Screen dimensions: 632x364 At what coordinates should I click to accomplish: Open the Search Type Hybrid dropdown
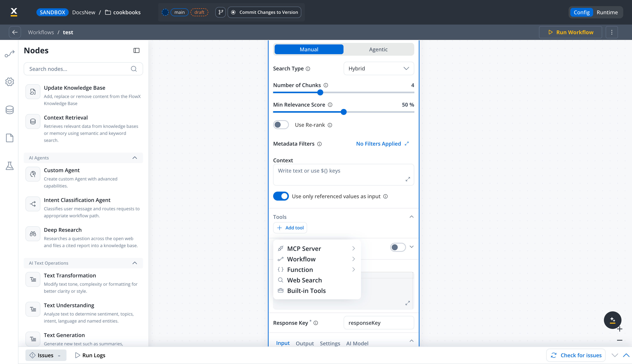pos(379,68)
